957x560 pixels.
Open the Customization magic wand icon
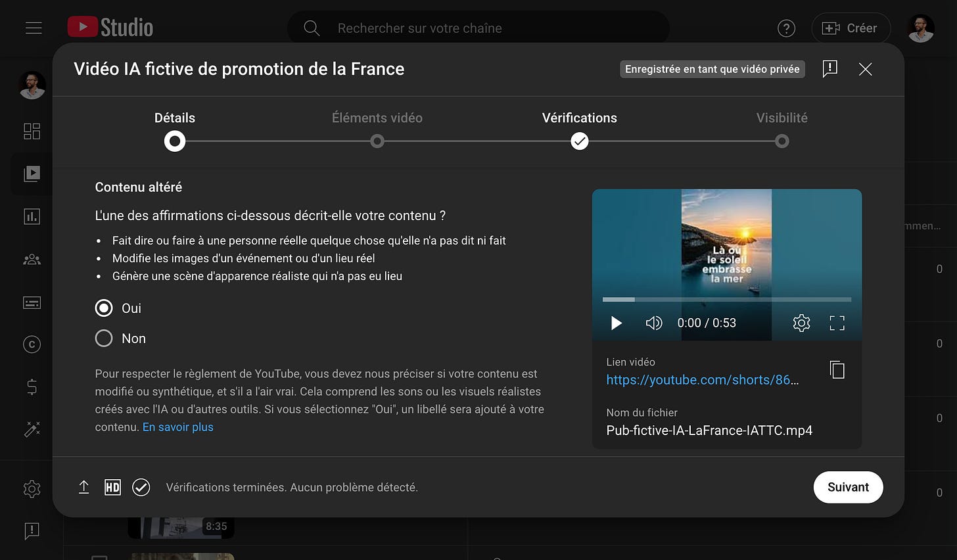point(32,429)
